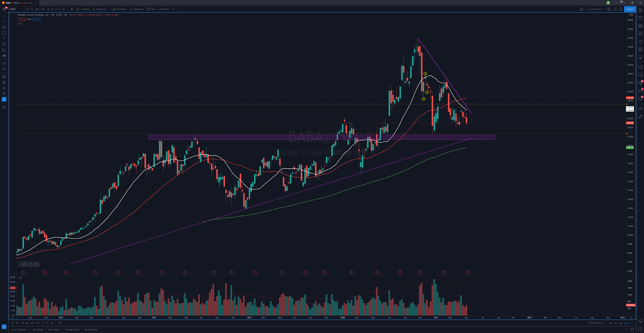644x333 pixels.
Task: Select the crosshair cursor tool
Action: click(x=4, y=16)
